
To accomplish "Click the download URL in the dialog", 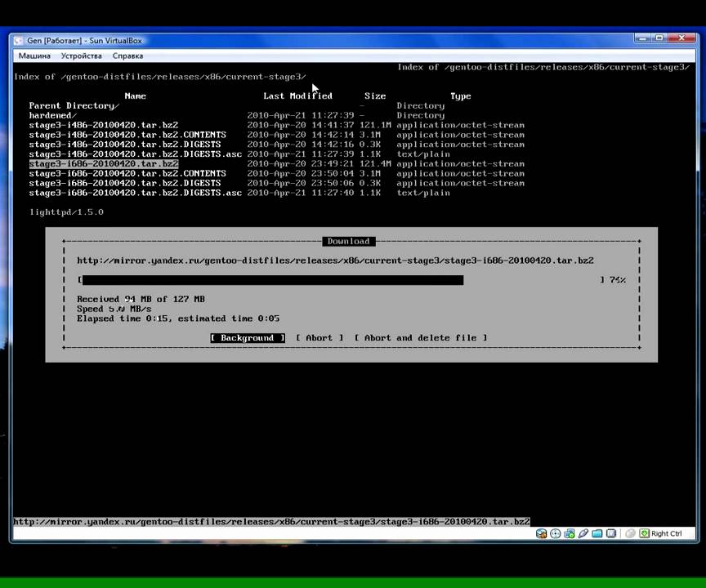I will tap(336, 261).
